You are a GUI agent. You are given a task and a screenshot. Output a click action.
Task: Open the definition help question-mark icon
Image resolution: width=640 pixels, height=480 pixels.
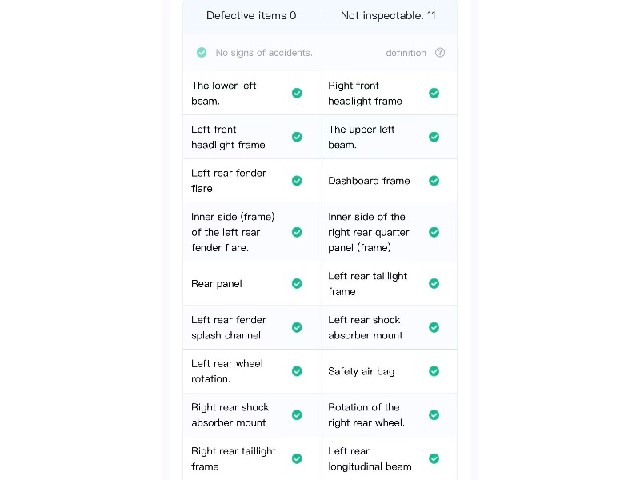click(x=440, y=53)
